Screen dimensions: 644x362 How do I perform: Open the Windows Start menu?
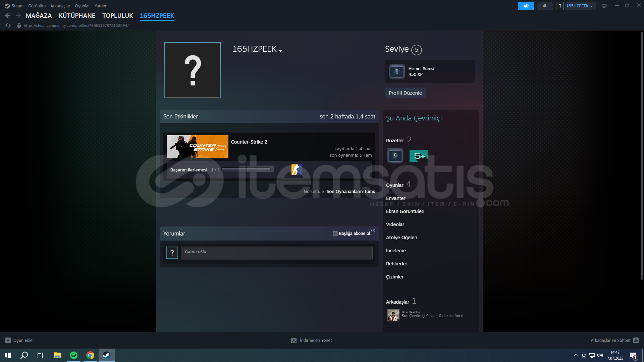coord(8,355)
